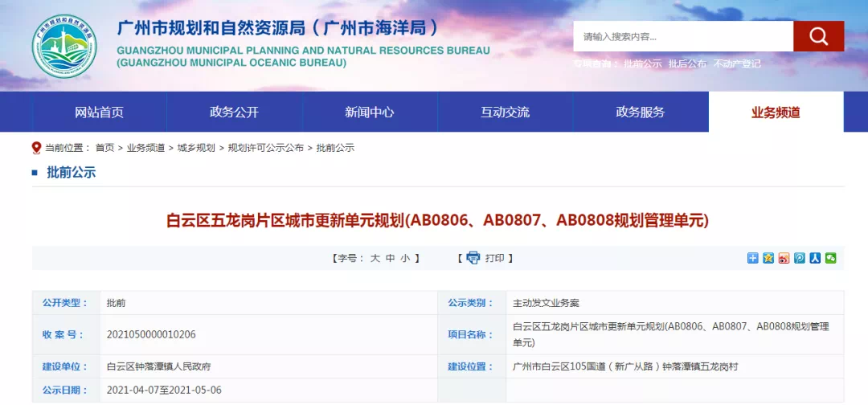Click the 不动产登记 quick link
The width and height of the screenshot is (868, 405).
coord(737,63)
